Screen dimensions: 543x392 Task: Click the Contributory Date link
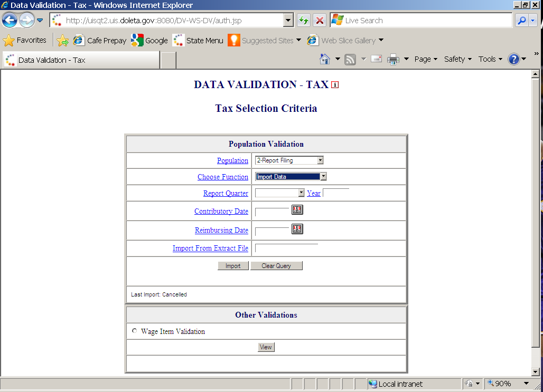[221, 211]
